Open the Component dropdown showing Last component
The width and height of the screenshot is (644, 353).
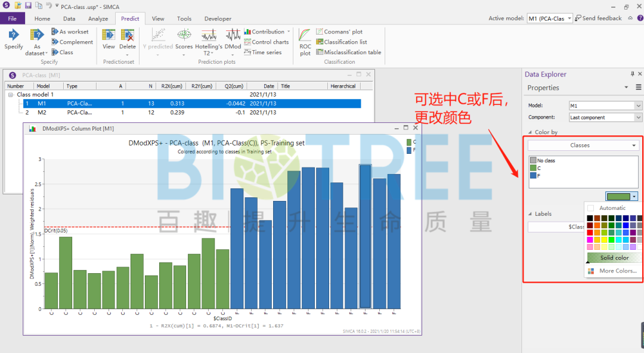605,117
